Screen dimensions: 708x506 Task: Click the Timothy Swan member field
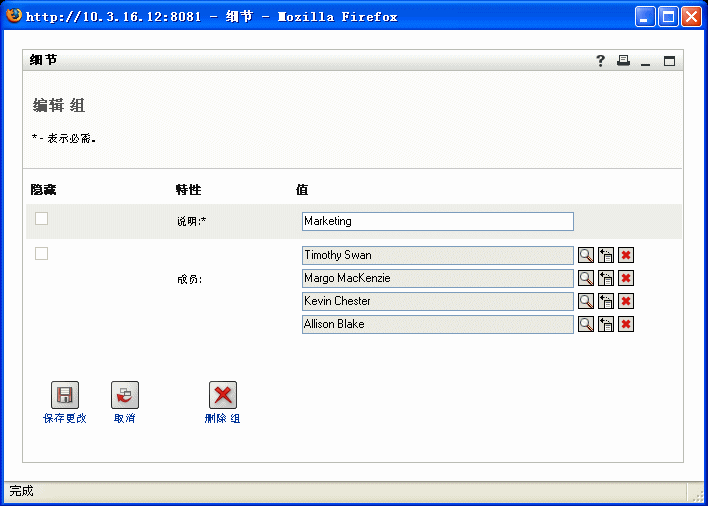click(438, 255)
